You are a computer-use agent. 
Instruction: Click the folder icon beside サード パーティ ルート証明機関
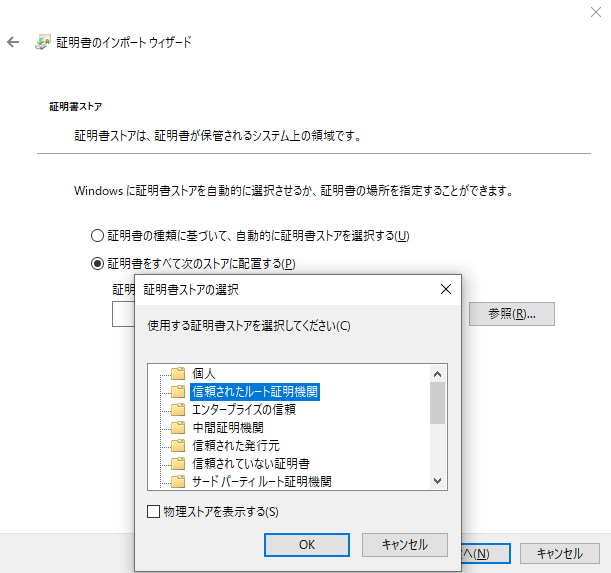coord(178,481)
